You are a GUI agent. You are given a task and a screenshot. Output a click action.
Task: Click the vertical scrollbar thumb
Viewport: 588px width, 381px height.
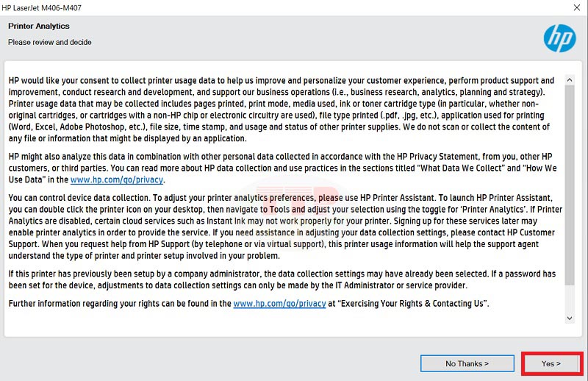tap(569, 177)
